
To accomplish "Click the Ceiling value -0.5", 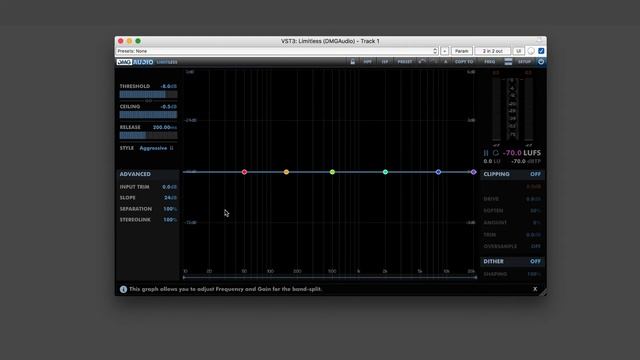I will 168,107.
